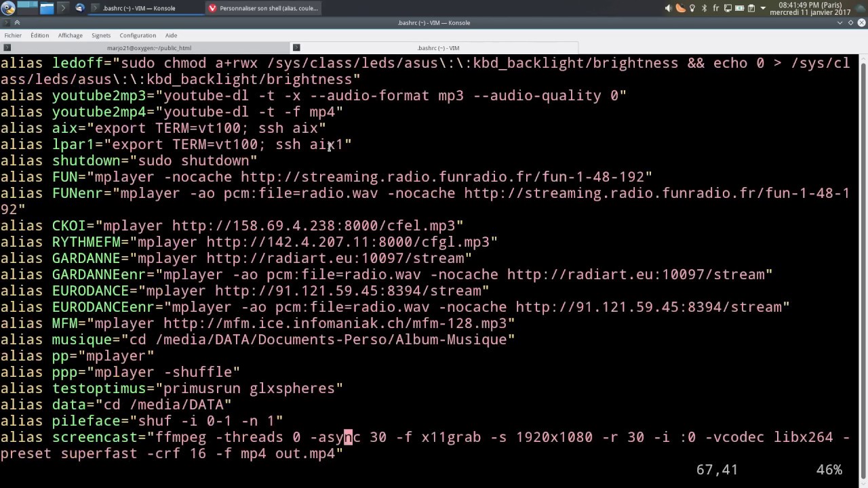
Task: Click on the 'alias youtube2mp4' line
Action: pyautogui.click(x=172, y=112)
